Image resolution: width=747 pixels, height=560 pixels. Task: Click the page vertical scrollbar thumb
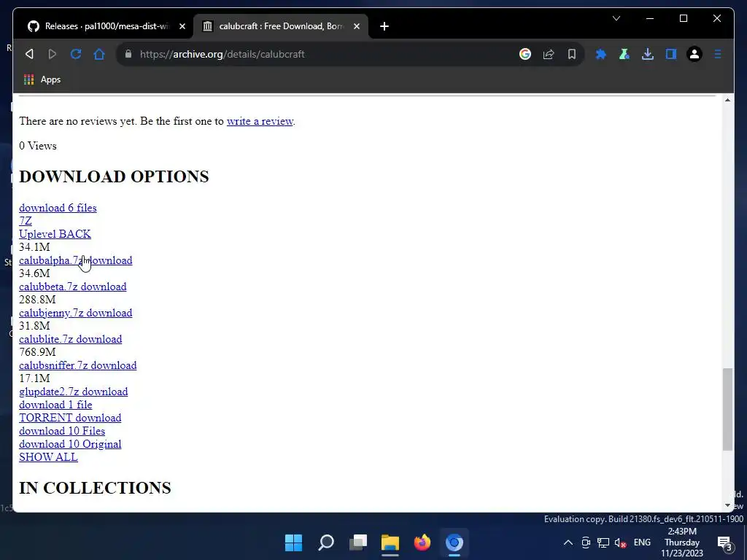(x=727, y=409)
